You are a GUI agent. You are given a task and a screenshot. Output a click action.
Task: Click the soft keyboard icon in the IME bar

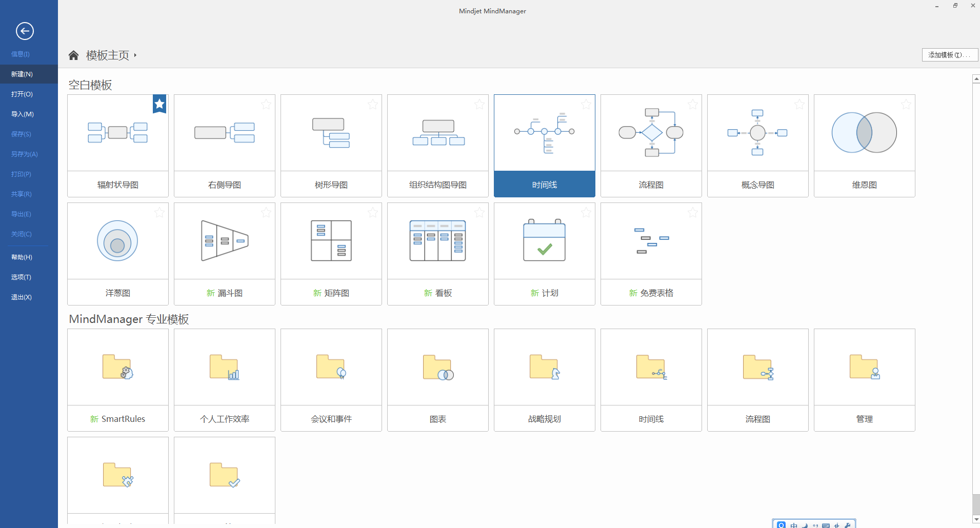(x=826, y=525)
